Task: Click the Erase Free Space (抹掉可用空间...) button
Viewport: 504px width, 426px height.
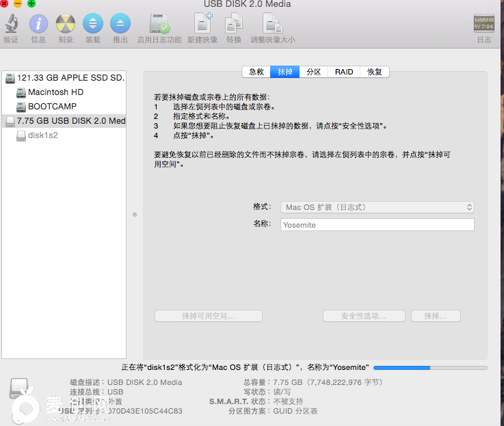Action: tap(209, 316)
